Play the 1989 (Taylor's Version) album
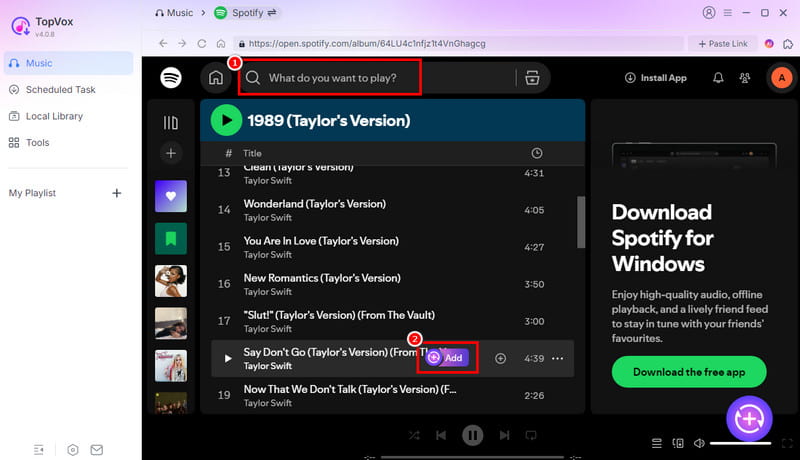Screen dimensions: 800x460 click(226, 120)
